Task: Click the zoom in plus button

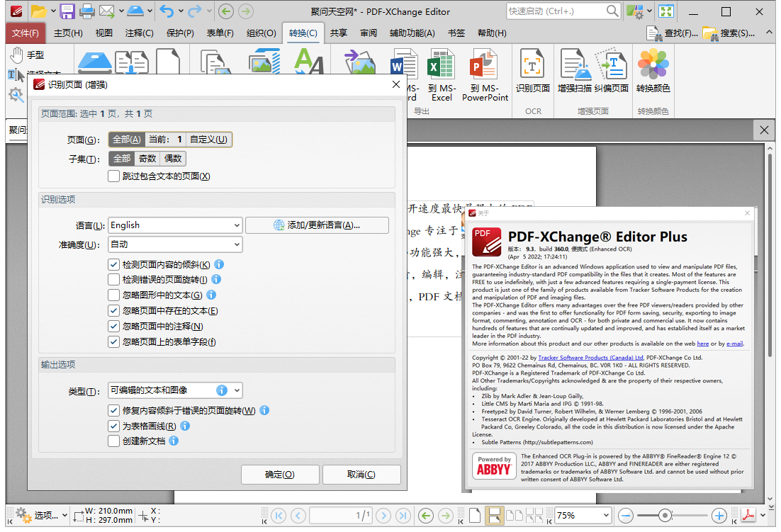Action: click(x=719, y=516)
